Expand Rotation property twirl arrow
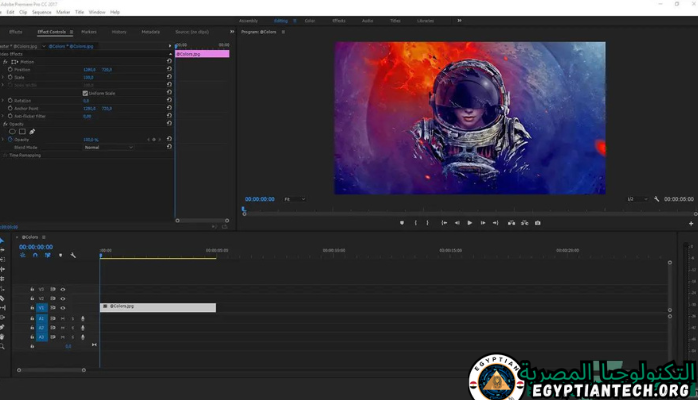Image resolution: width=698 pixels, height=400 pixels. click(x=3, y=101)
